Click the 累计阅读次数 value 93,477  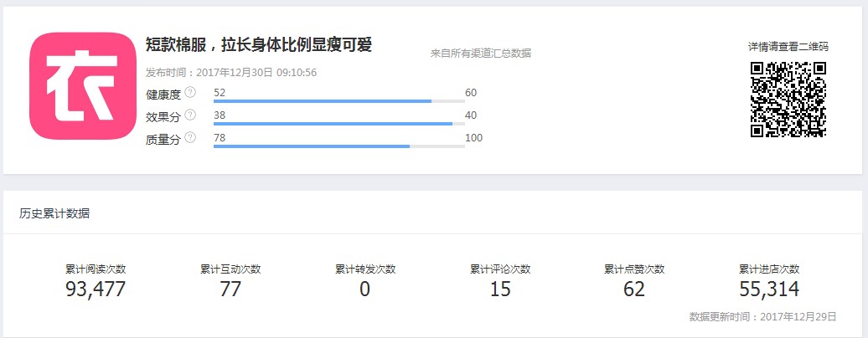[x=96, y=289]
